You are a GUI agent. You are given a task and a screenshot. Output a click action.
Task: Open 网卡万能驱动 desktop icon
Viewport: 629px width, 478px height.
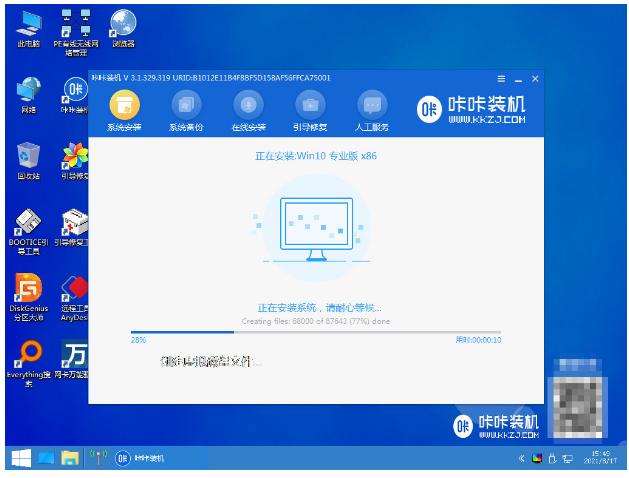pos(71,359)
